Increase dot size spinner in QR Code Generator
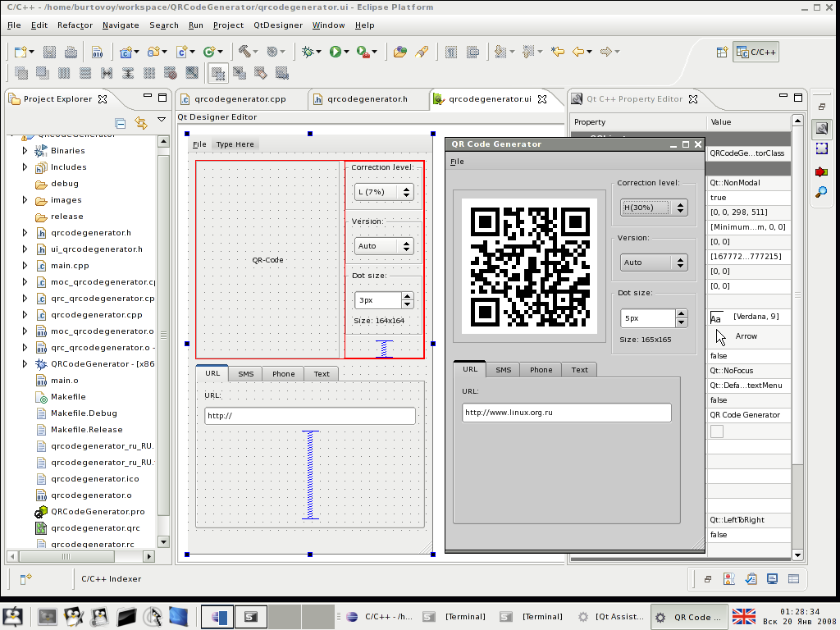Viewport: 840px width, 630px height. (x=682, y=314)
